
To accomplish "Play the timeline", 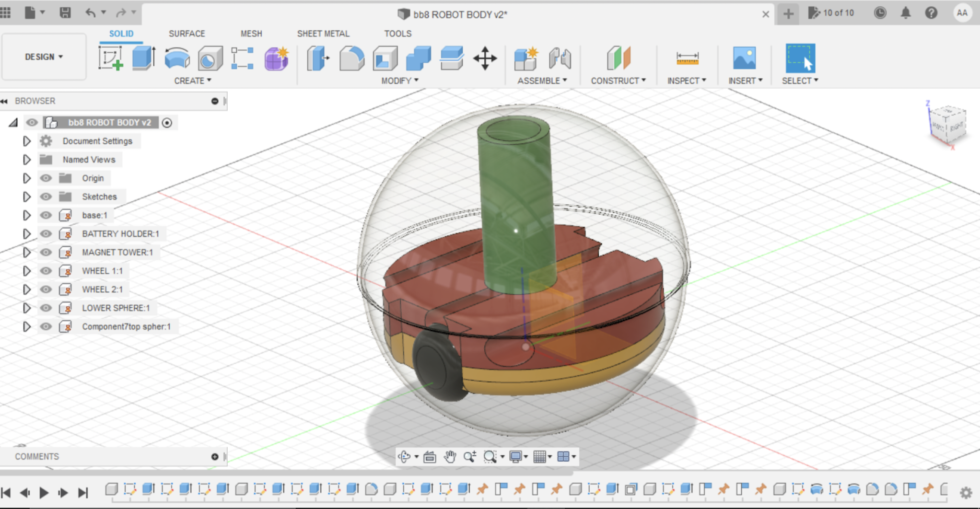I will (x=44, y=492).
